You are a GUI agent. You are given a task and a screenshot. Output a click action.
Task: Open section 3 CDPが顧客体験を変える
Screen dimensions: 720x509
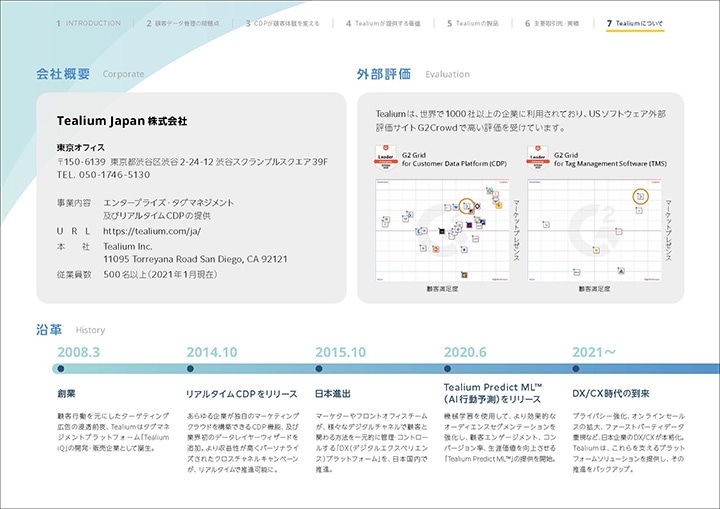[282, 23]
